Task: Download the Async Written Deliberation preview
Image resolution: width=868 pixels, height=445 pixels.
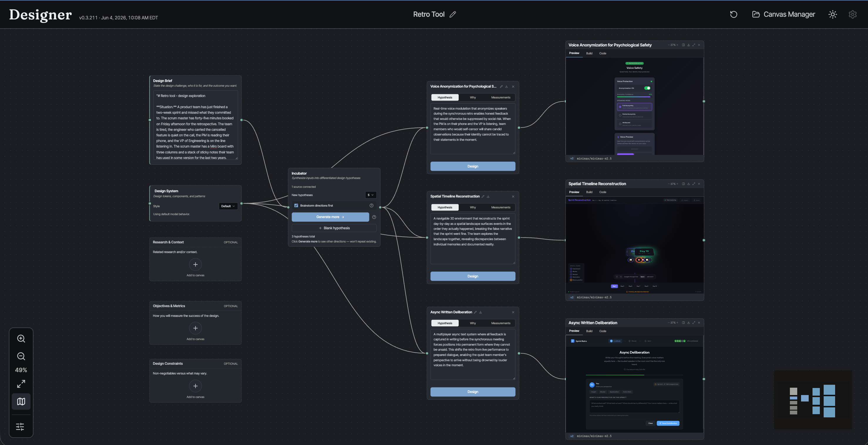Action: pyautogui.click(x=688, y=322)
